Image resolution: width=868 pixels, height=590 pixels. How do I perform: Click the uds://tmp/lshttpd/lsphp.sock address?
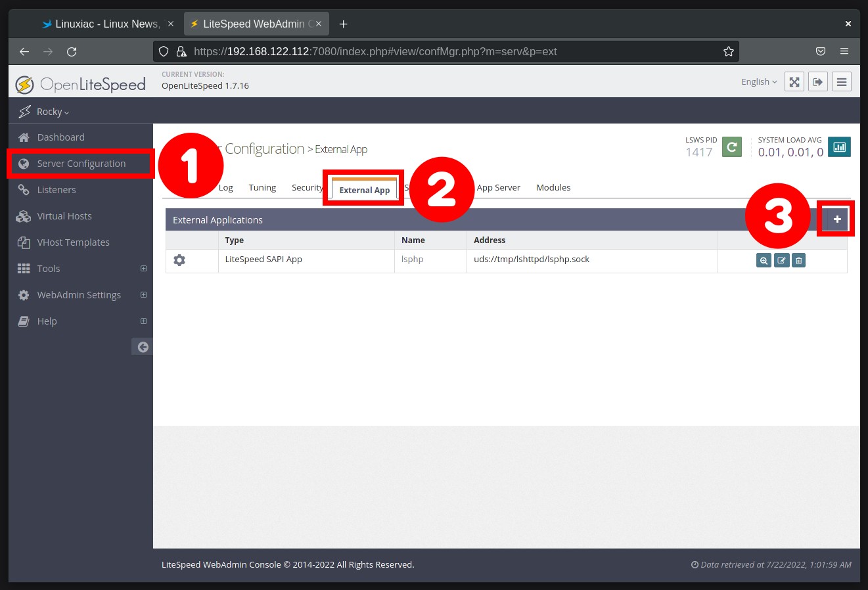tap(532, 260)
